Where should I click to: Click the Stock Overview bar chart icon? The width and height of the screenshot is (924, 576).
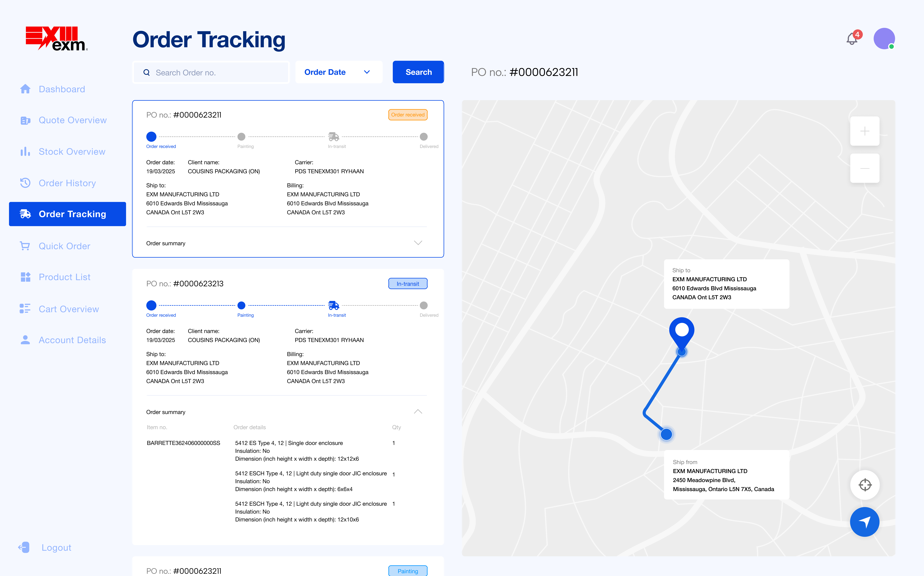(25, 152)
